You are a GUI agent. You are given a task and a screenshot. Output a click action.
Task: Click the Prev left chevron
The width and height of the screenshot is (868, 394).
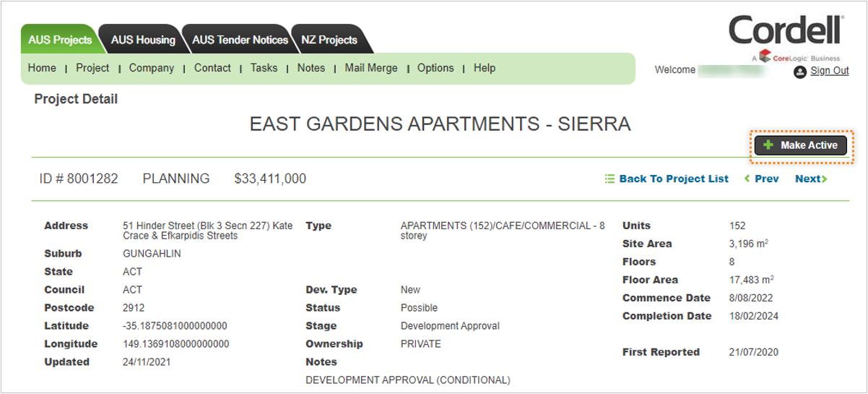(747, 179)
